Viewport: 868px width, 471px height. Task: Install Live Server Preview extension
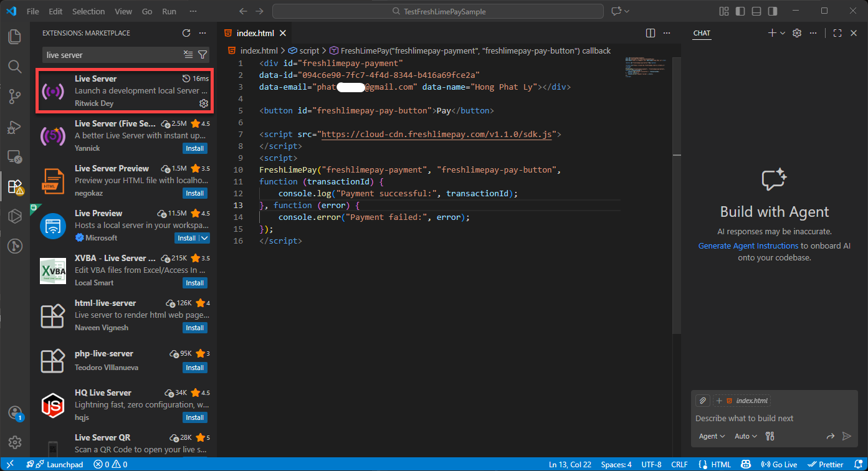click(195, 193)
